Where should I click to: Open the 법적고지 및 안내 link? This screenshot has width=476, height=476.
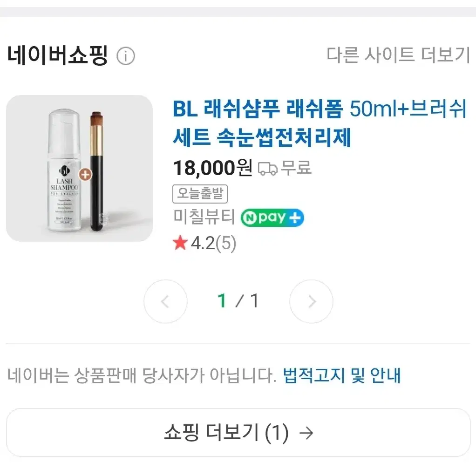[x=342, y=375]
